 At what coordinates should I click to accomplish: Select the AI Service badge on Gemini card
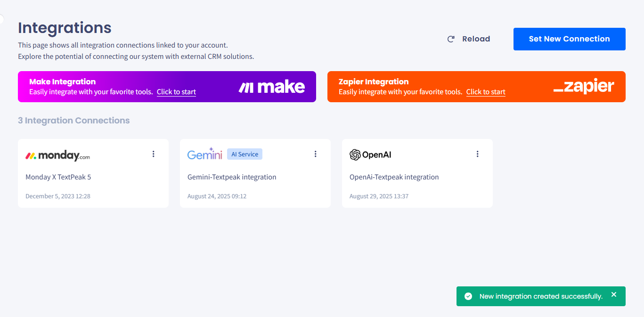click(245, 154)
